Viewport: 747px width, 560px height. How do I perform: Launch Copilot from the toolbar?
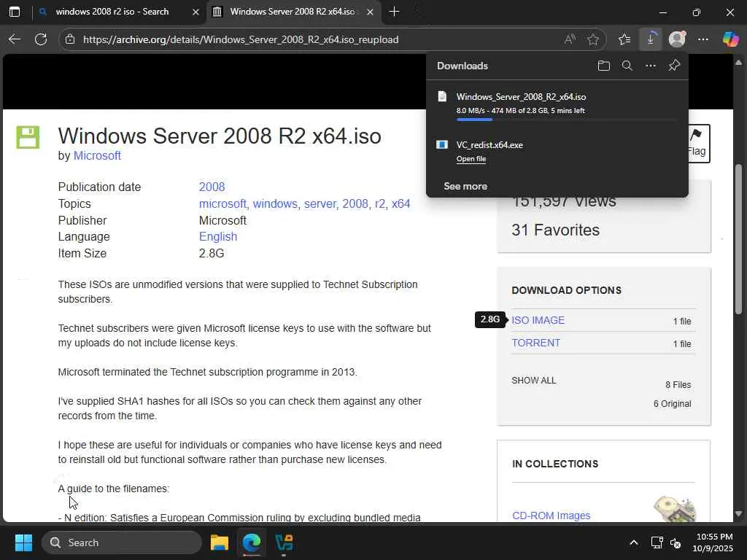click(730, 39)
